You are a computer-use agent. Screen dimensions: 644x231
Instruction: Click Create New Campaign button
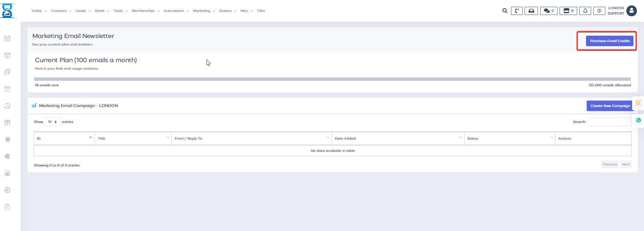[x=610, y=106]
